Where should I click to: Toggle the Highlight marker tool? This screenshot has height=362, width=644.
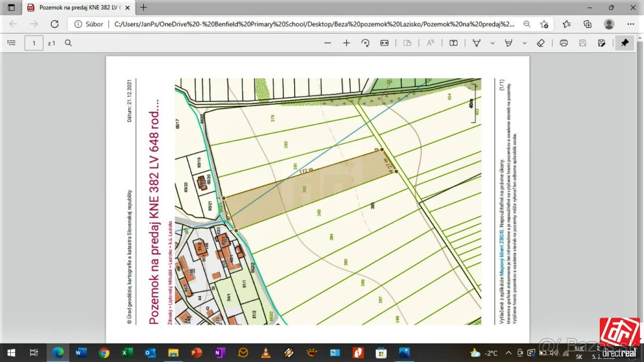tap(509, 43)
